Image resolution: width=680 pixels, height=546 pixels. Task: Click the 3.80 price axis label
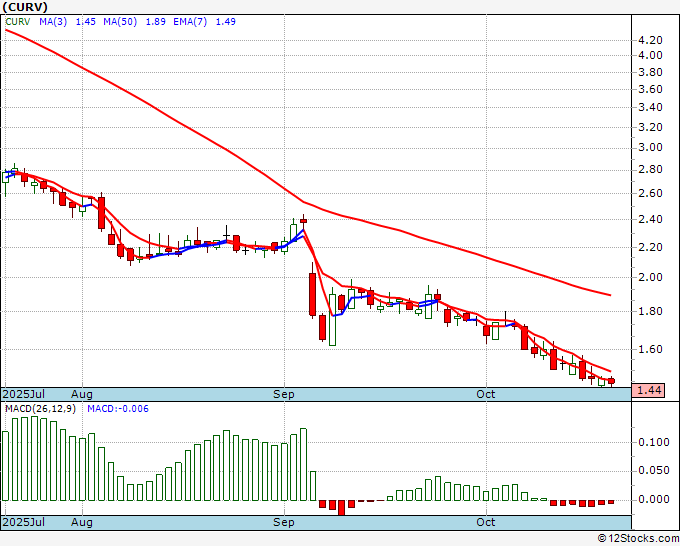tap(650, 72)
